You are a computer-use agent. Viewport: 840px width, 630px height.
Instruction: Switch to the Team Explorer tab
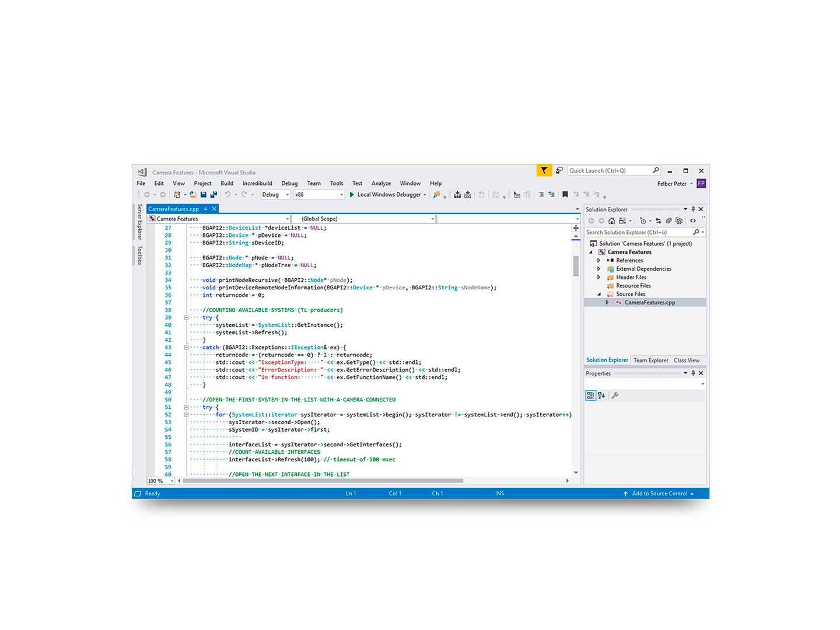click(x=651, y=360)
